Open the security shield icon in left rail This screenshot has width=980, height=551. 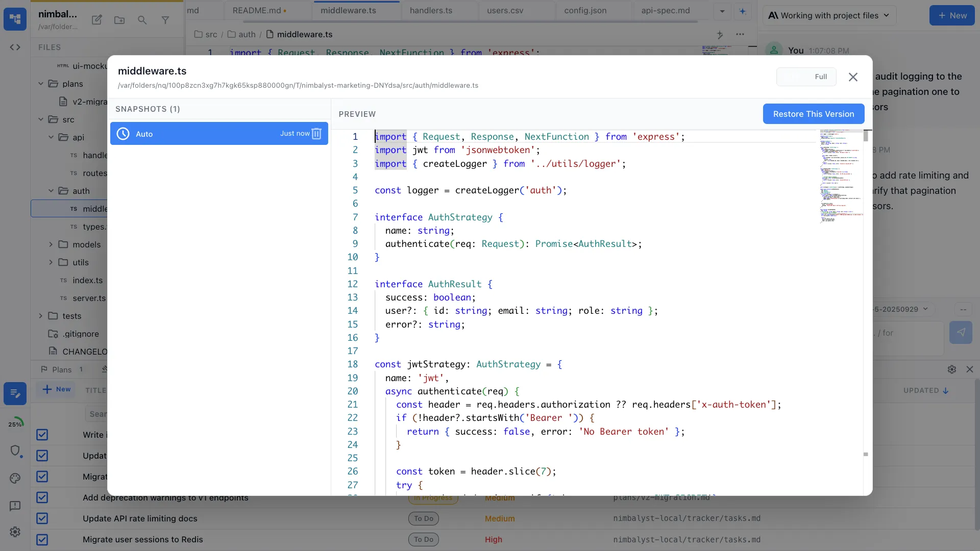pyautogui.click(x=16, y=451)
